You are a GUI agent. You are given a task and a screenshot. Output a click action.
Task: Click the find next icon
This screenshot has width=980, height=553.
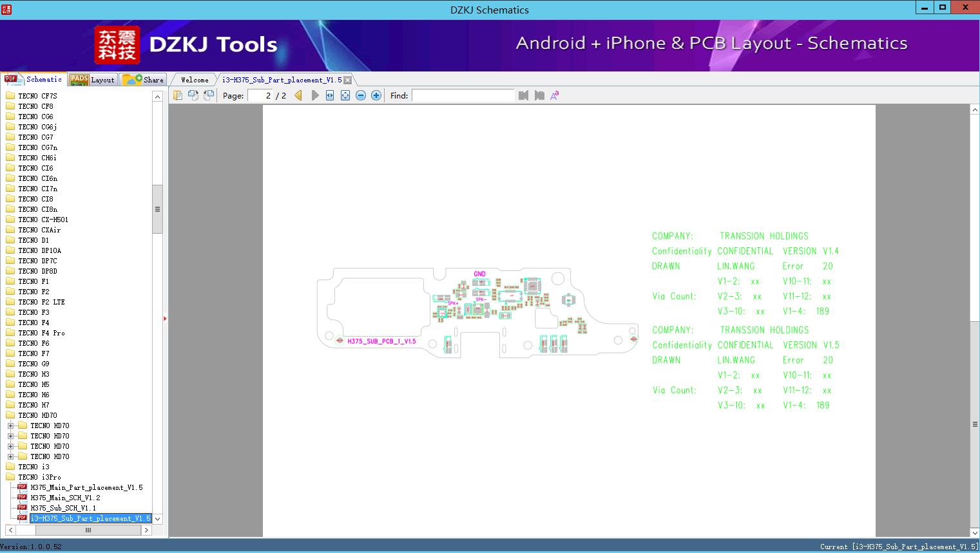539,95
